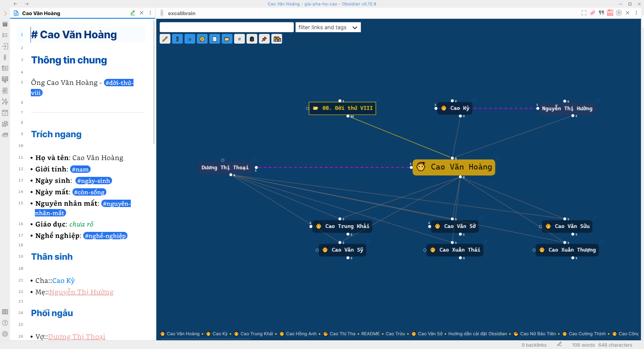Click the ExcaliBrain search input field
This screenshot has width=644, height=349.
click(x=226, y=27)
